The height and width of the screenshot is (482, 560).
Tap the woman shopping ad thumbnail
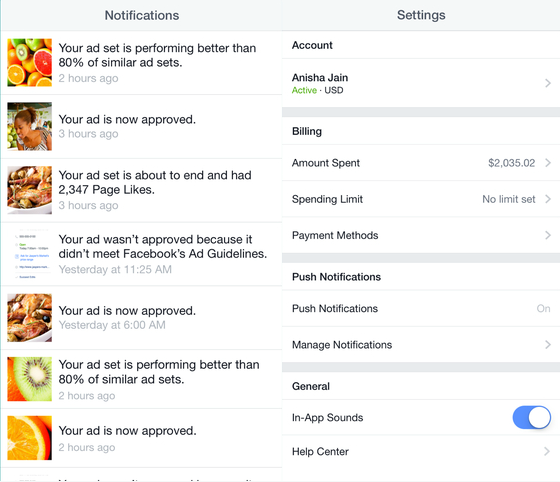click(30, 126)
